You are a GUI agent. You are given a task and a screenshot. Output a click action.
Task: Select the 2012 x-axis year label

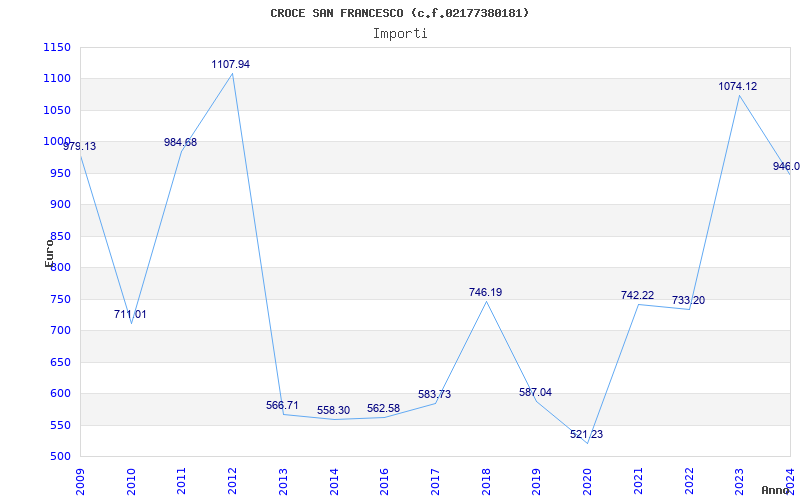point(232,481)
